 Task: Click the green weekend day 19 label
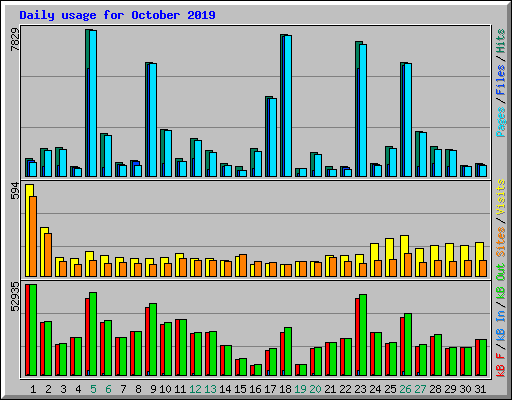click(x=300, y=389)
